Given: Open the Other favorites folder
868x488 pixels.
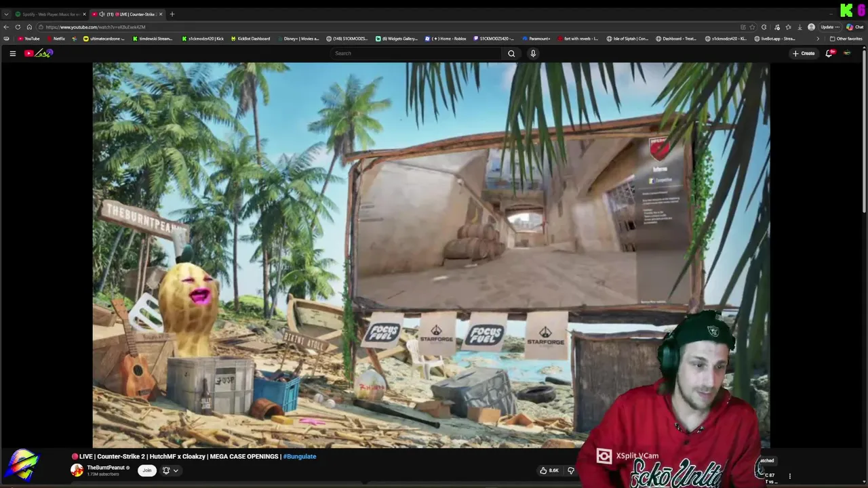Looking at the screenshot, I should tap(846, 39).
